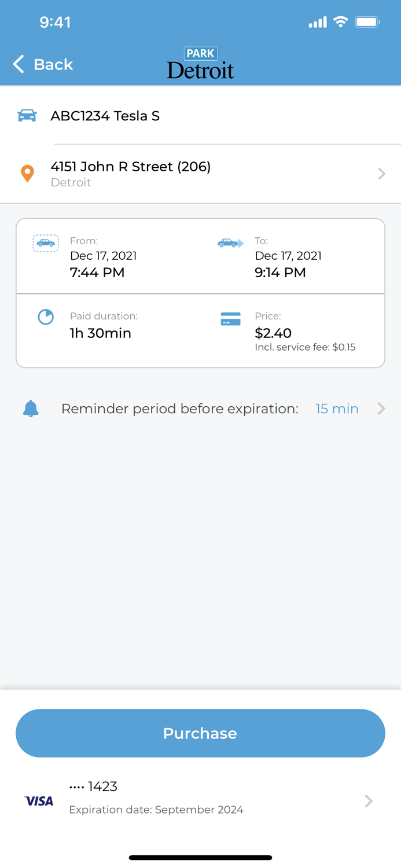Tap the Purchase button
Image resolution: width=401 pixels, height=868 pixels.
pyautogui.click(x=200, y=733)
